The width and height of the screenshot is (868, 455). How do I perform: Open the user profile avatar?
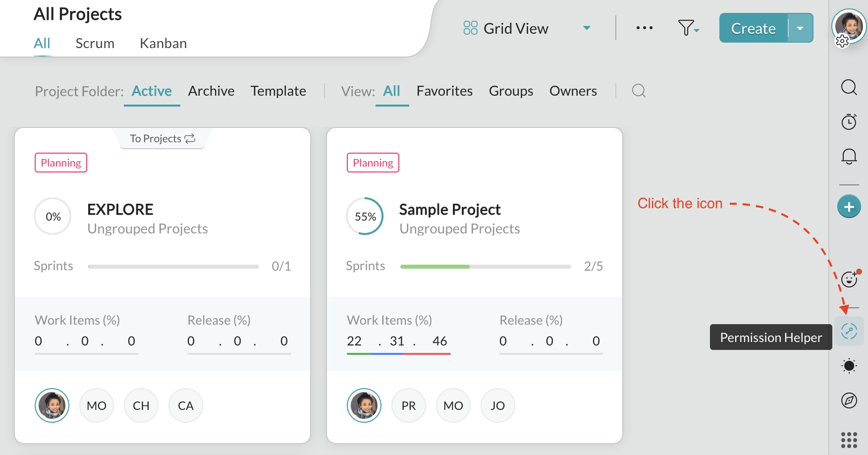(x=849, y=26)
